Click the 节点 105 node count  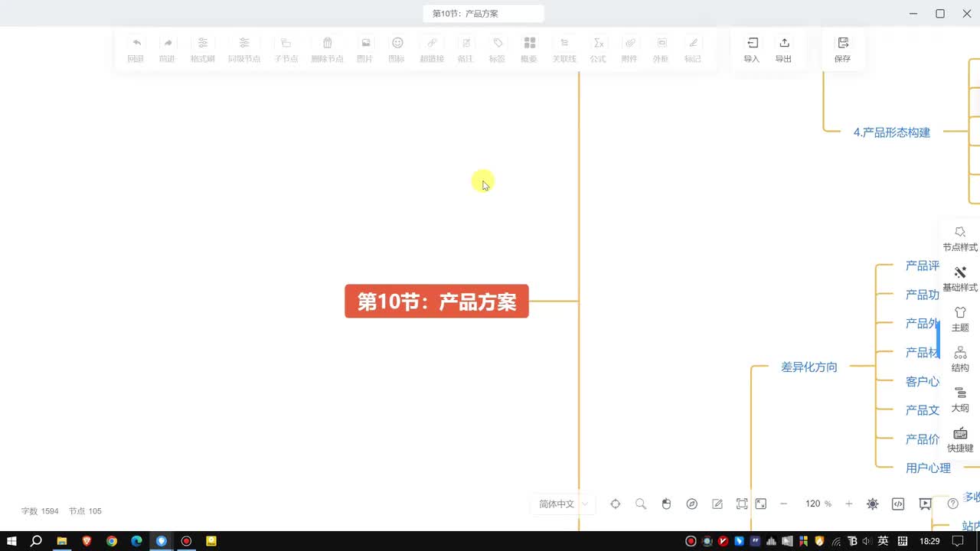[x=85, y=510]
